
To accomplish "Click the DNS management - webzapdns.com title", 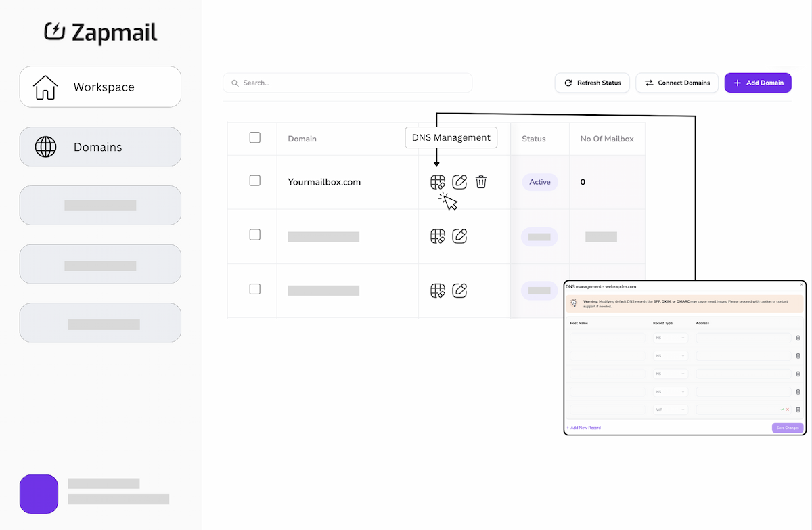I will pos(601,286).
